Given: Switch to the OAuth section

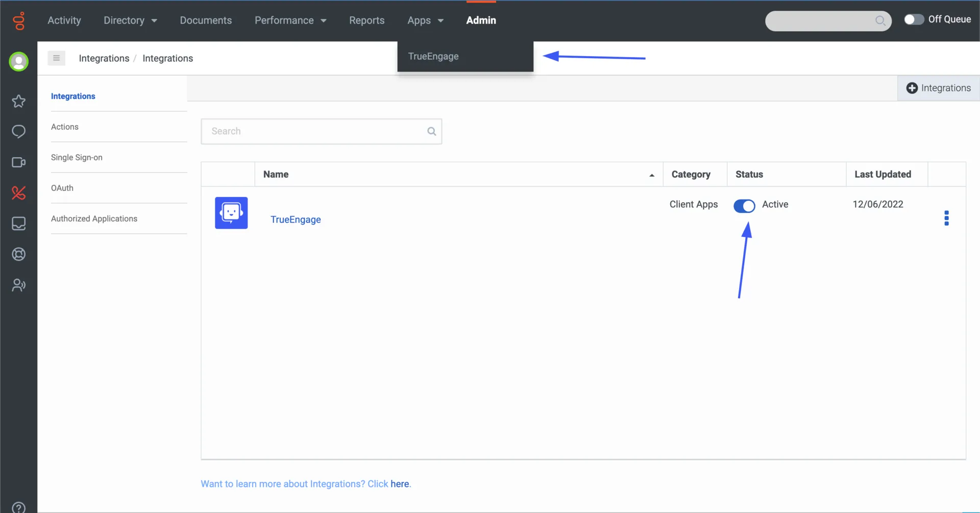Looking at the screenshot, I should [x=62, y=188].
